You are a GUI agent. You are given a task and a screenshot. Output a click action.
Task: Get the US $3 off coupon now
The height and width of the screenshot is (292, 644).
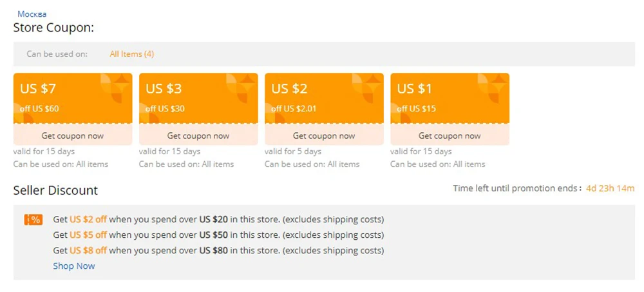click(x=198, y=136)
